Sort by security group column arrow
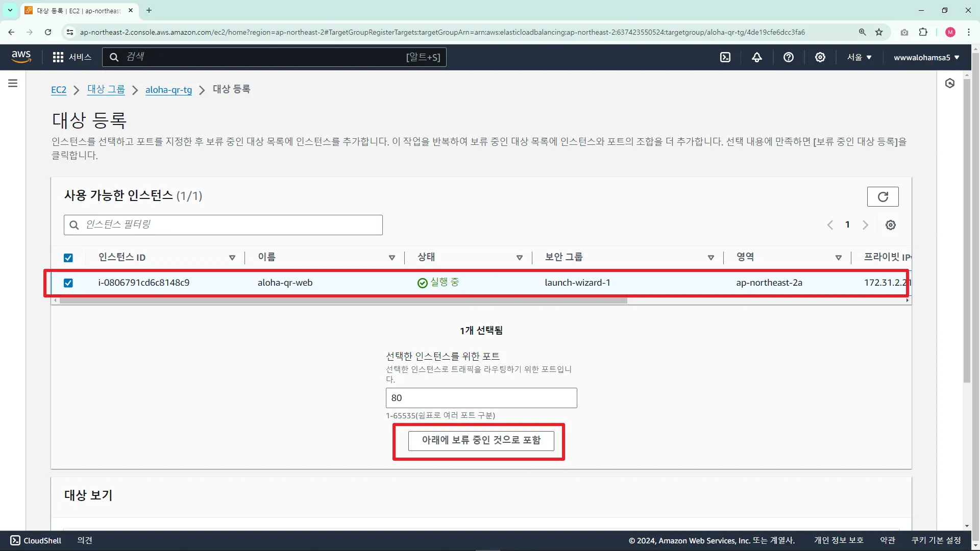 710,258
